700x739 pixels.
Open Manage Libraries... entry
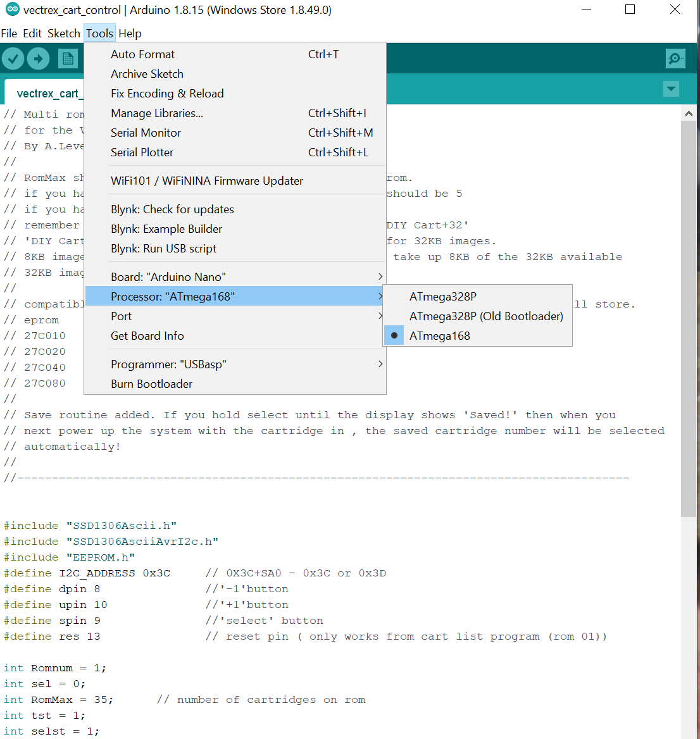[235, 113]
